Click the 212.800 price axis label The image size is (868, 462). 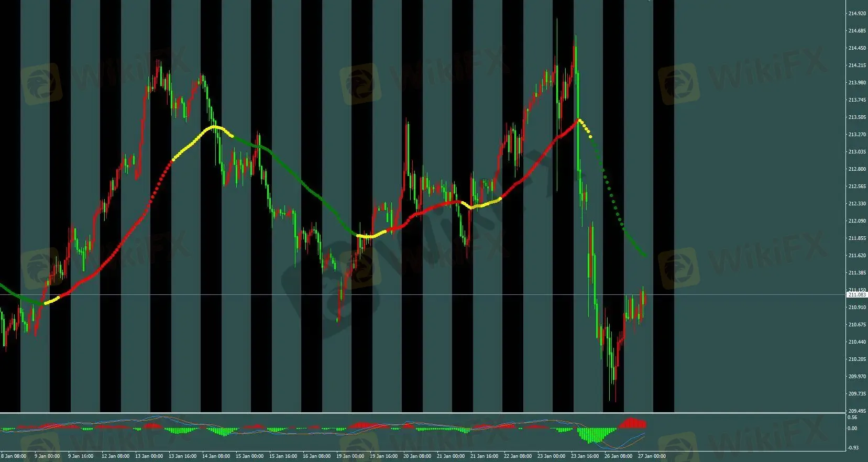[x=857, y=169]
